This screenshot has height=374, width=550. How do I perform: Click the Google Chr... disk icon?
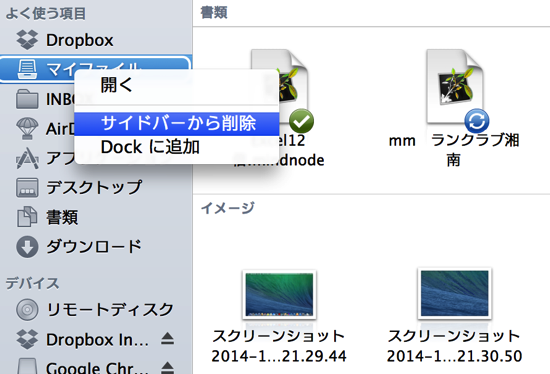[x=27, y=366]
